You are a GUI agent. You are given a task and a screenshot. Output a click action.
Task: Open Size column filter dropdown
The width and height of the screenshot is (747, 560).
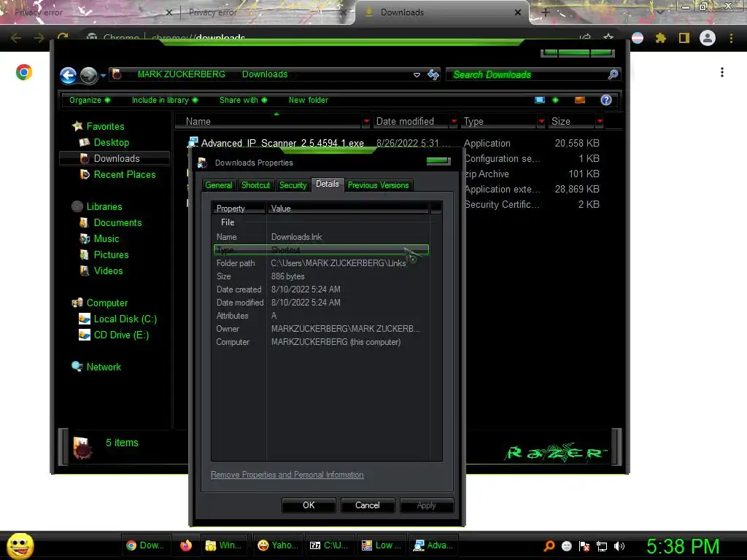[x=600, y=122]
